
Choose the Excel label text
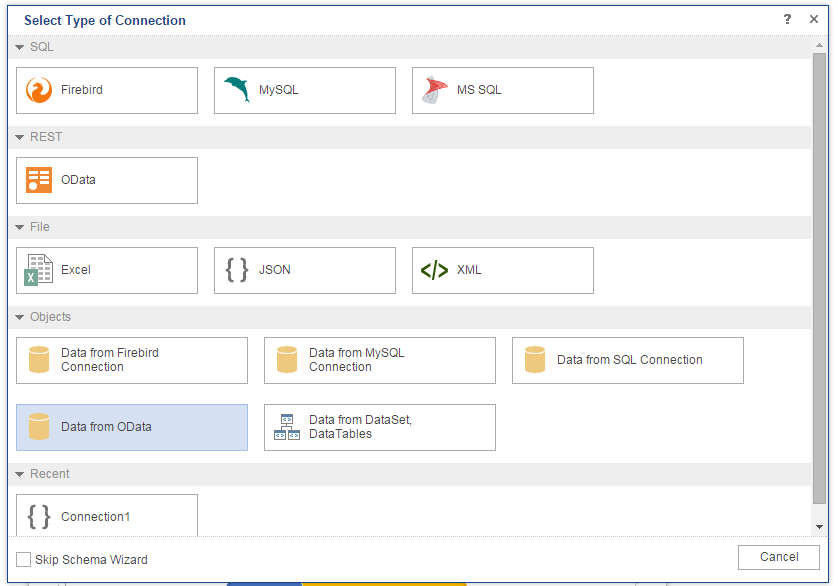point(76,269)
